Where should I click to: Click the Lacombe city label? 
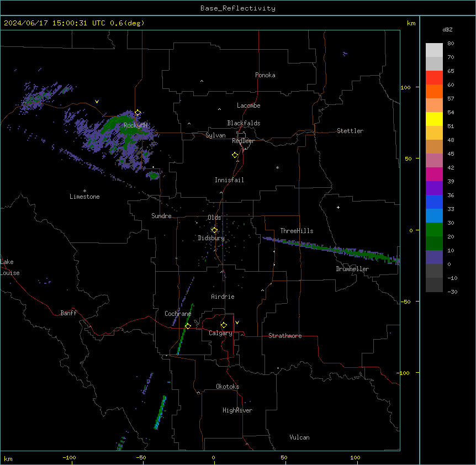(248, 105)
